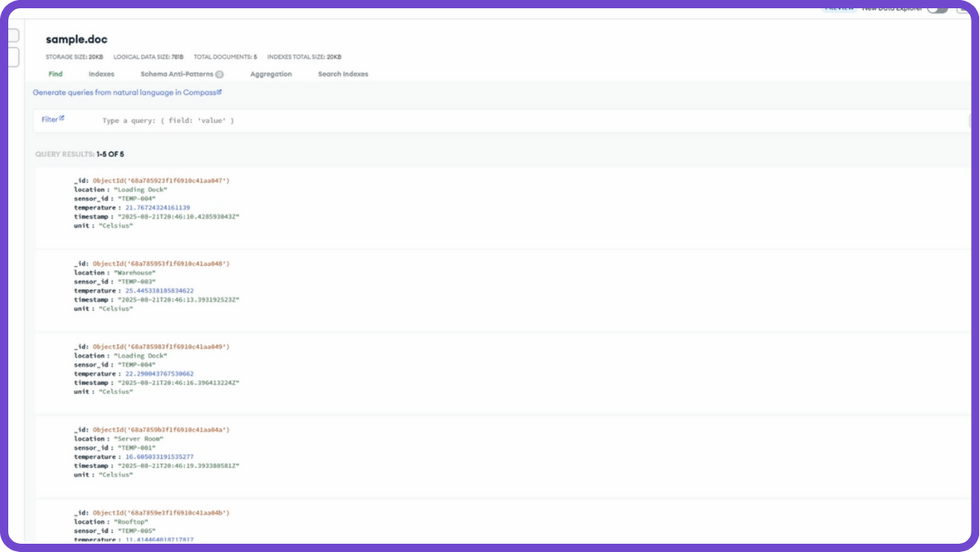Click the PREVIEW badge at the top
This screenshot has width=980, height=552.
tap(839, 8)
